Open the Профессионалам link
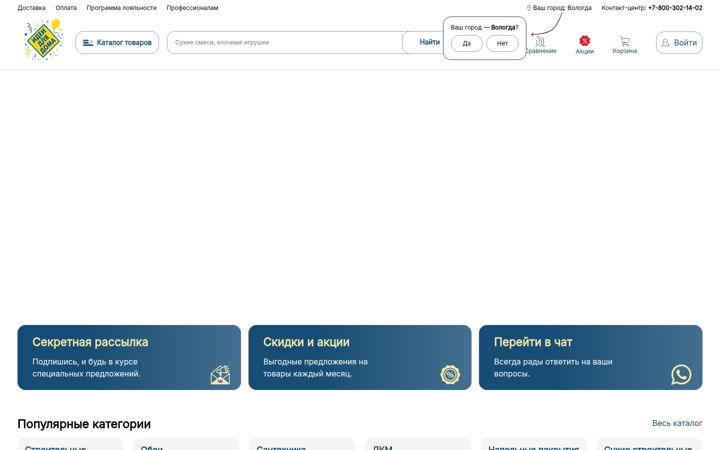This screenshot has width=720, height=450. (x=192, y=8)
